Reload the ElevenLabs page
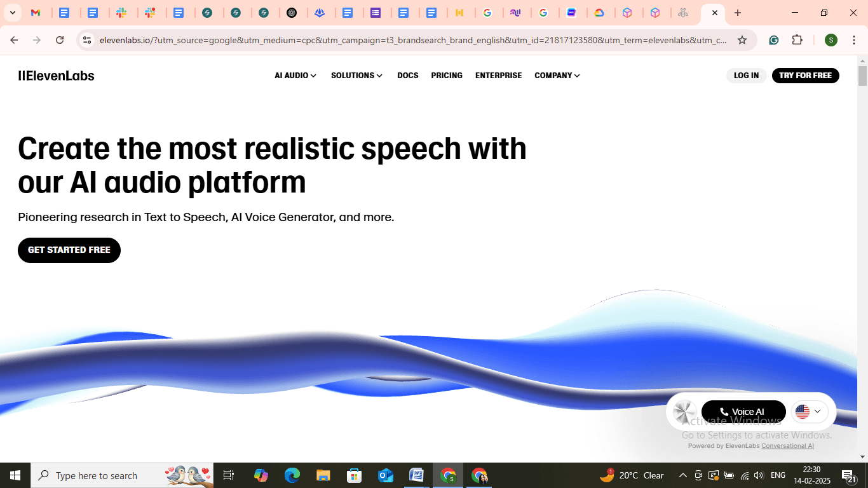The height and width of the screenshot is (488, 868). click(x=60, y=40)
